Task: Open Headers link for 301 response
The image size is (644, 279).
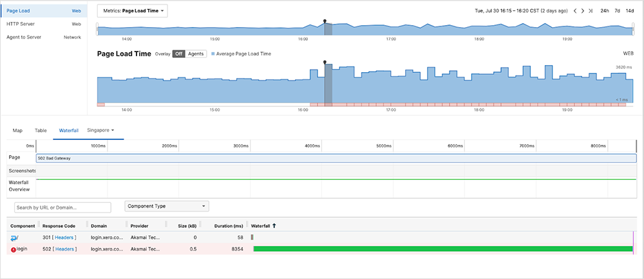Action: point(65,238)
